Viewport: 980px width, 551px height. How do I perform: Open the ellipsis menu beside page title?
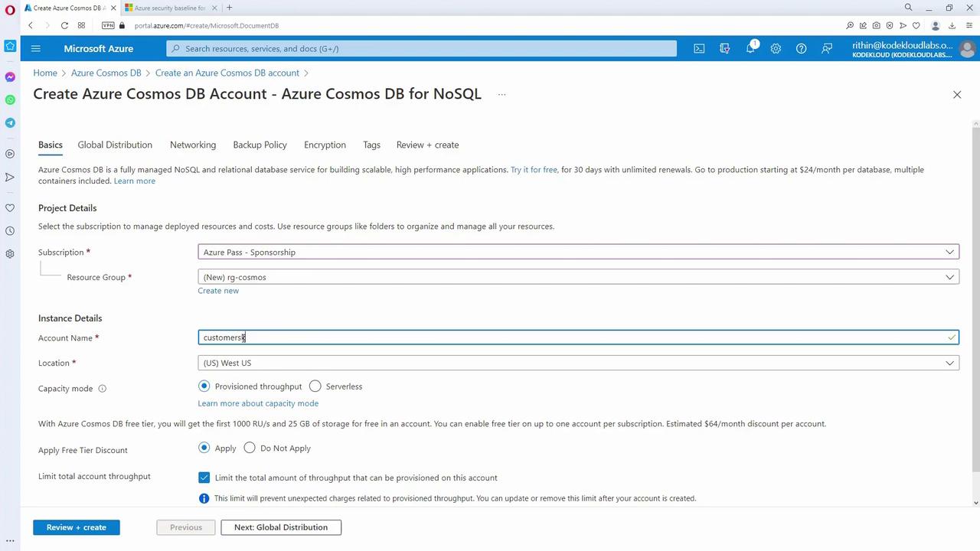point(501,95)
